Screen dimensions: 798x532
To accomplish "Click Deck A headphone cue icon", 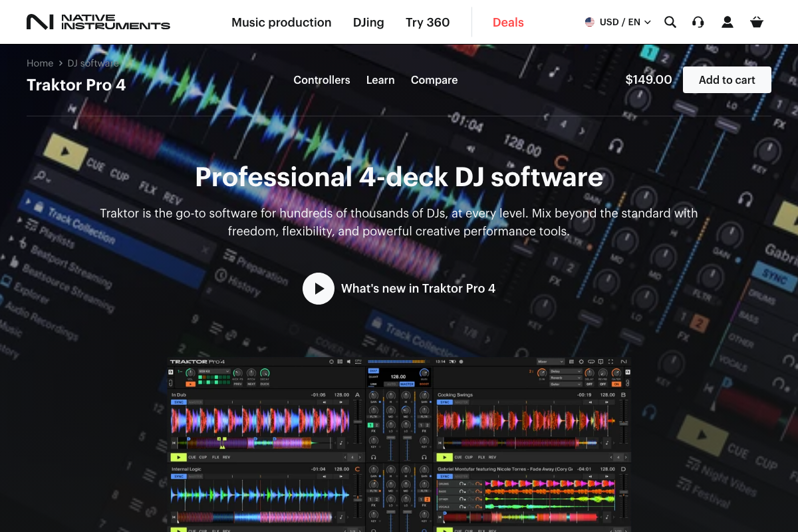I will (x=373, y=457).
